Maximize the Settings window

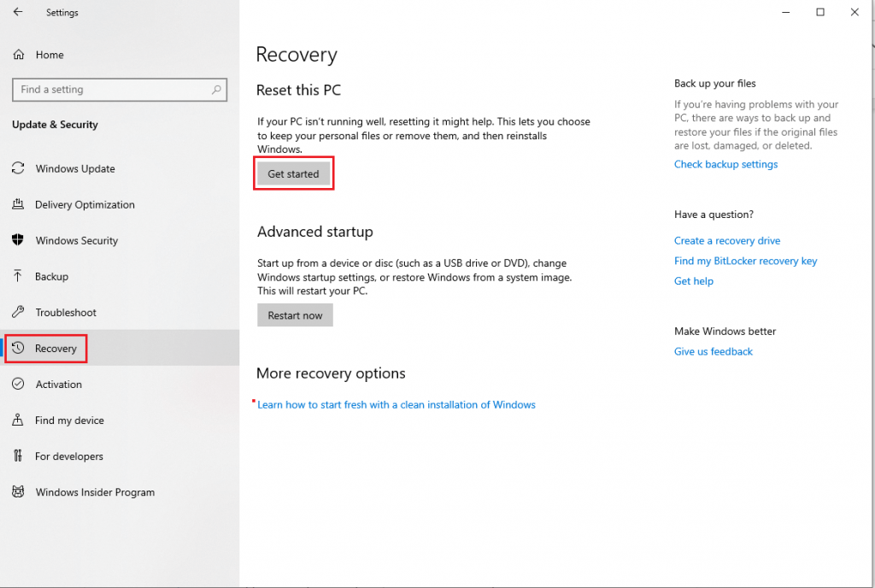point(820,12)
